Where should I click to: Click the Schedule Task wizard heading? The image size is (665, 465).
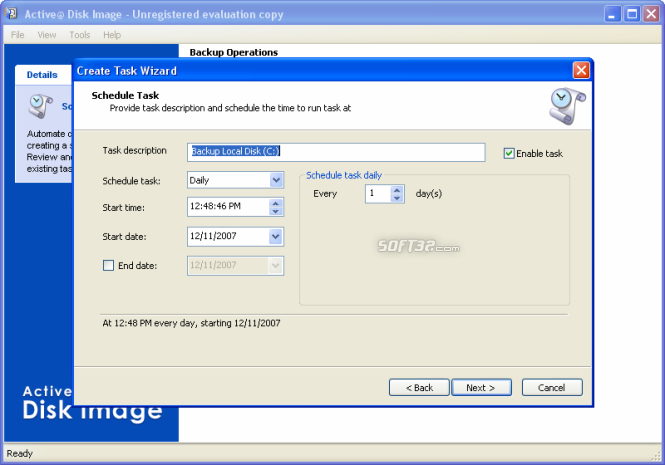click(125, 95)
